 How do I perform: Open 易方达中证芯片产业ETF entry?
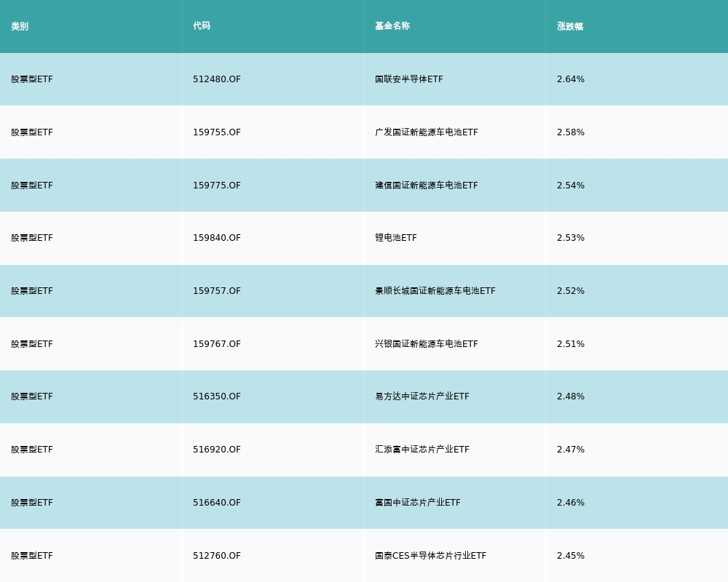tap(422, 396)
